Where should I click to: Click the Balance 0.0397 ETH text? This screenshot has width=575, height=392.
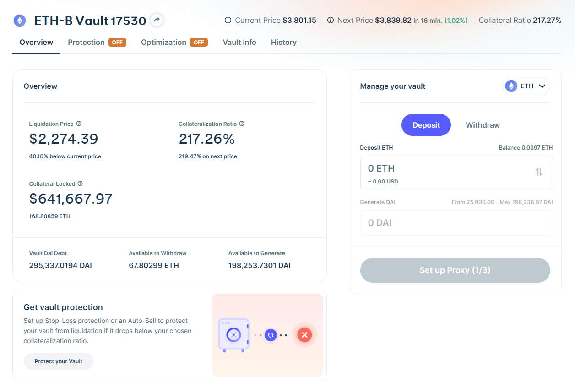tap(526, 148)
